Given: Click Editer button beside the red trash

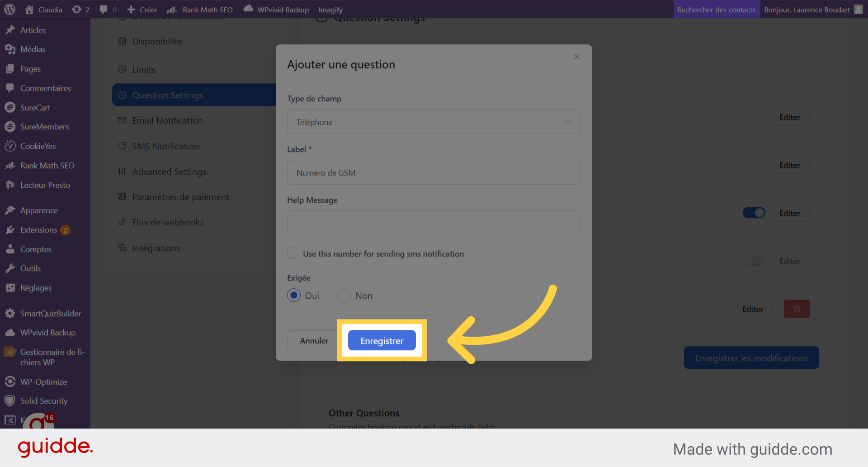Looking at the screenshot, I should click(x=752, y=309).
